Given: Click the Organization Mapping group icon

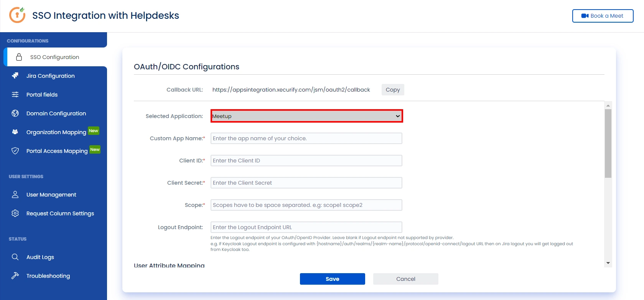Looking at the screenshot, I should [x=15, y=132].
